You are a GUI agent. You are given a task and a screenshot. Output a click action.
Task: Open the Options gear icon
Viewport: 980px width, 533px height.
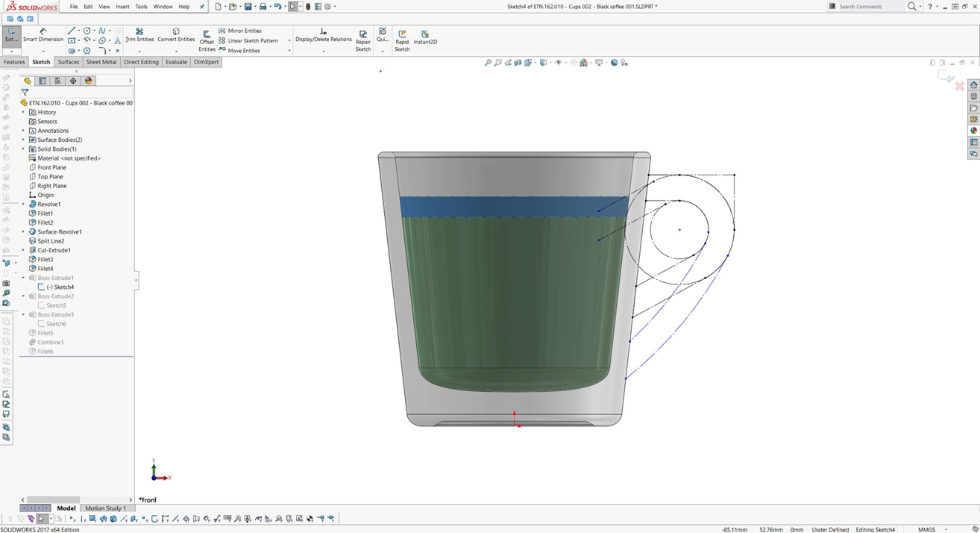327,7
